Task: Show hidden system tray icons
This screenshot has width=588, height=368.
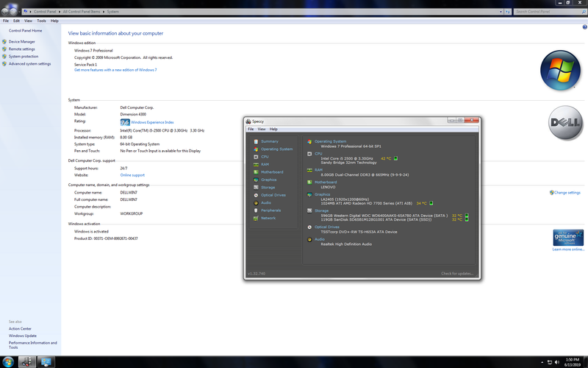Action: coord(542,362)
